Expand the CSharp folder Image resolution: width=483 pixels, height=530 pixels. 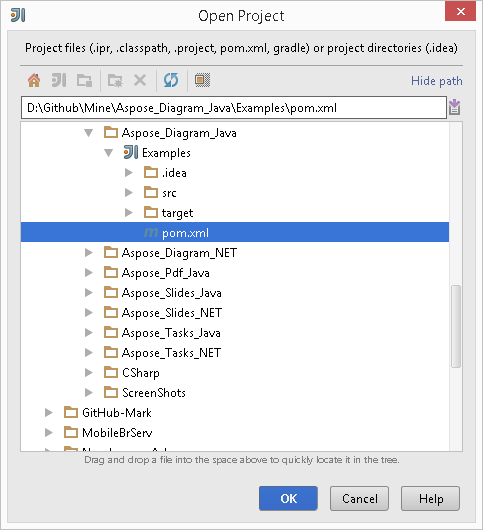point(89,372)
